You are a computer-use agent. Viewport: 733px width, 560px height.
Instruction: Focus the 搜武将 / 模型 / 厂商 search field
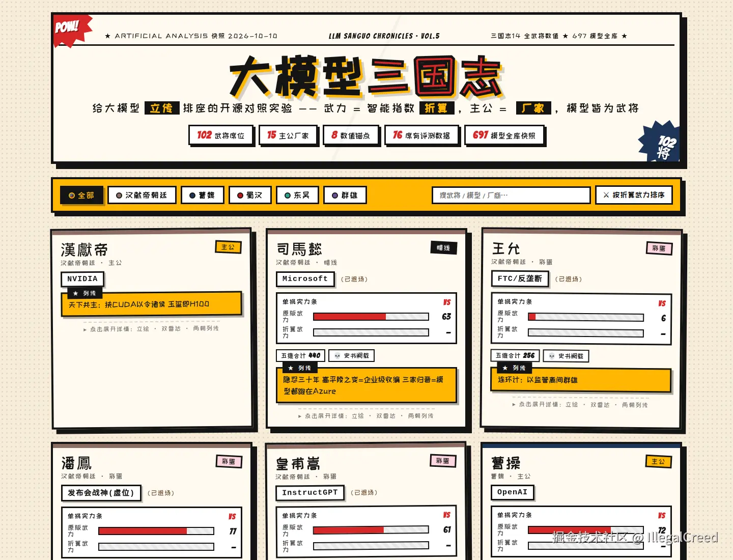tap(511, 195)
